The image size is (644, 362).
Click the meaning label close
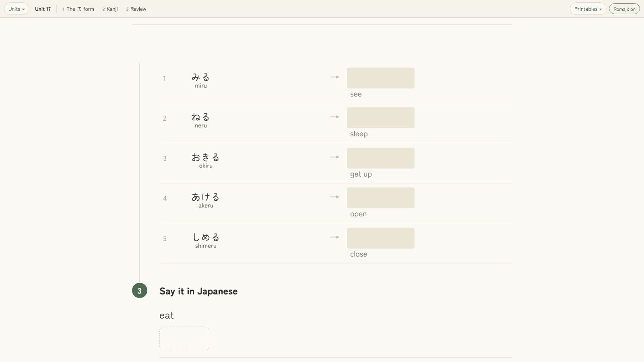358,254
